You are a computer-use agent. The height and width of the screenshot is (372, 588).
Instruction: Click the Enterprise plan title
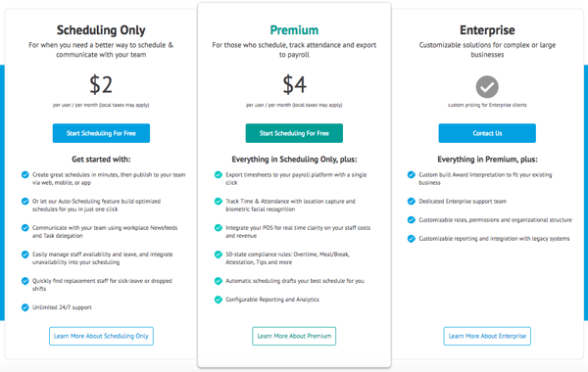tap(487, 30)
